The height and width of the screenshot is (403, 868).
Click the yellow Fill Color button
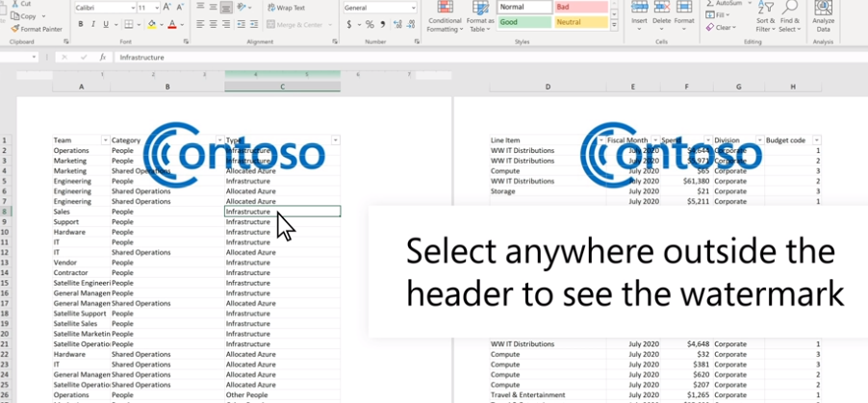[154, 24]
